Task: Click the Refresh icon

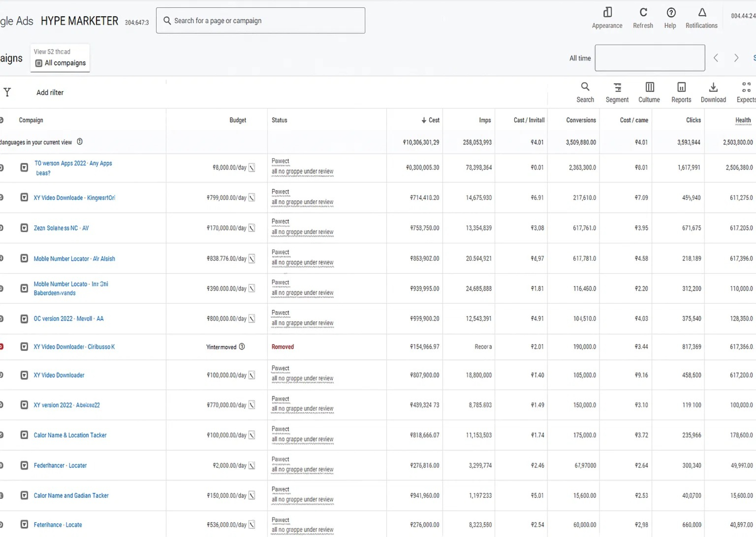Action: click(x=643, y=13)
